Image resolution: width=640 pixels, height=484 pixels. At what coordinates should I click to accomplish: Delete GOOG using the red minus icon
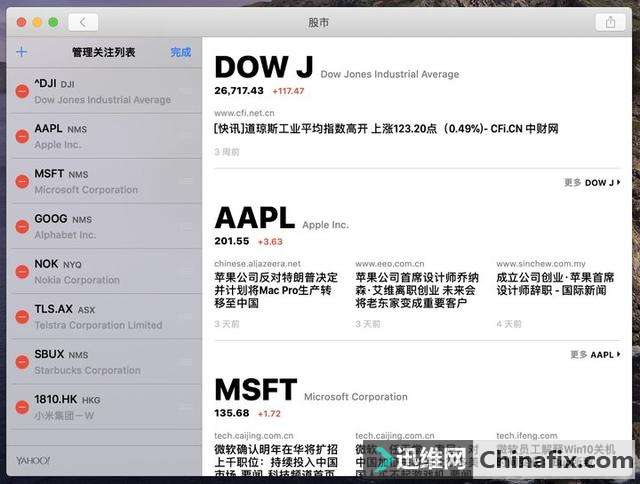click(x=22, y=226)
